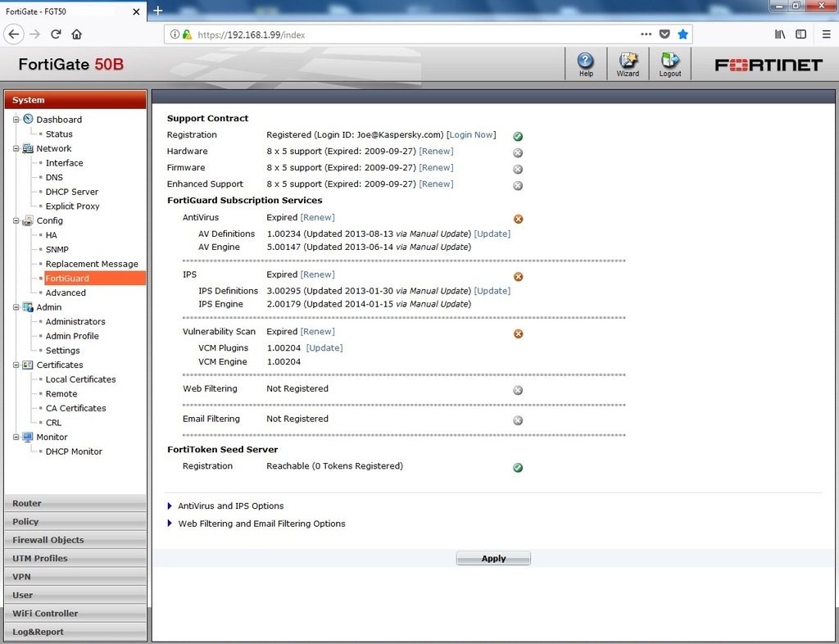Renew the IPS subscription
Image resolution: width=839 pixels, height=644 pixels.
[x=317, y=274]
